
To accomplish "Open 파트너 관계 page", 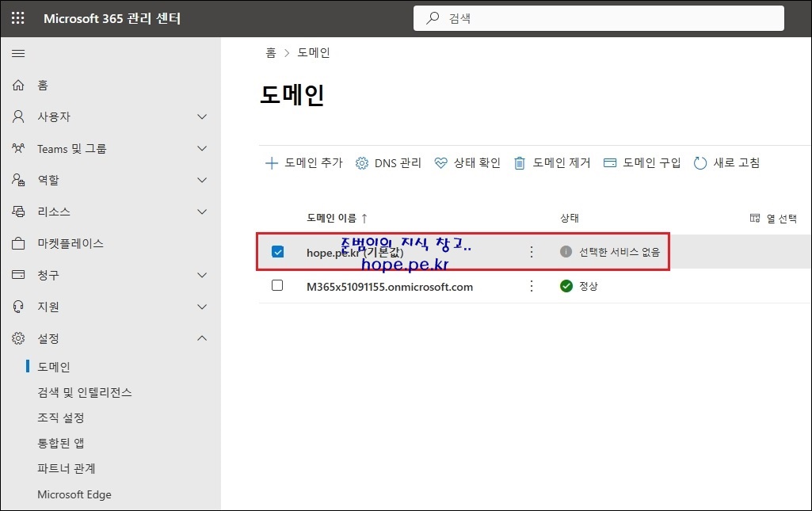I will 67,468.
